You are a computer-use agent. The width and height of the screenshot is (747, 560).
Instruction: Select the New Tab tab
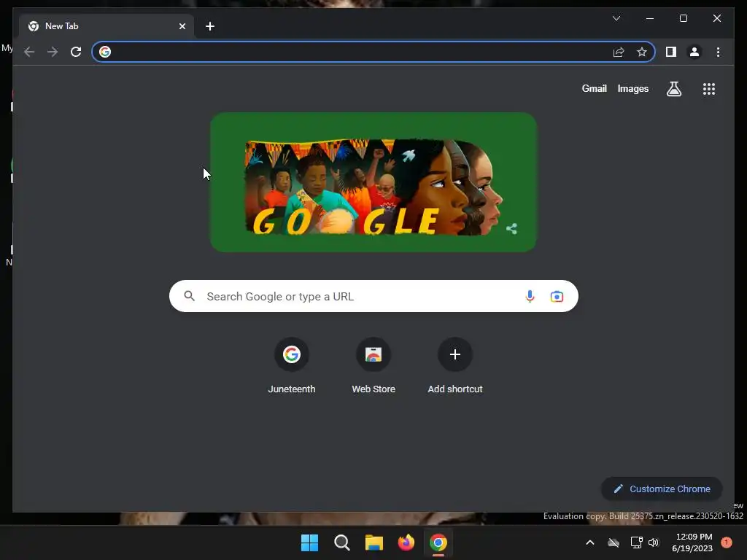coord(107,26)
